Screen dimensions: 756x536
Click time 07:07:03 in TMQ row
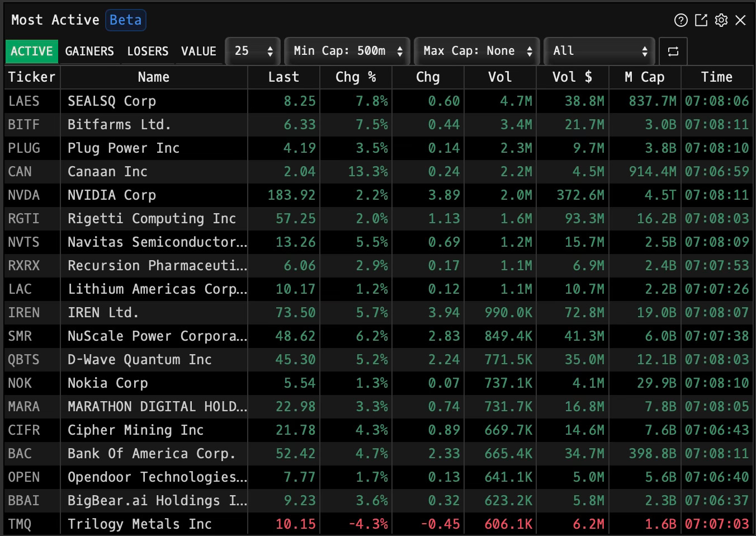(x=717, y=524)
